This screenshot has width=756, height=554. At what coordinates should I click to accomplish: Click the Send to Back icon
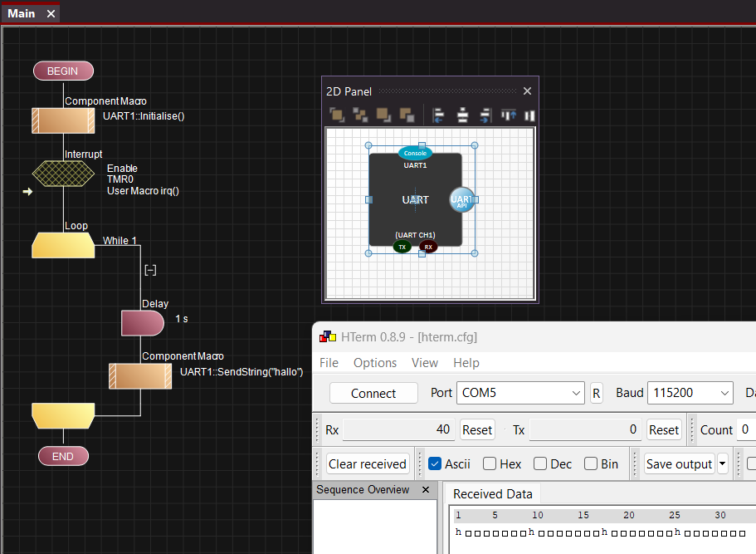click(407, 115)
